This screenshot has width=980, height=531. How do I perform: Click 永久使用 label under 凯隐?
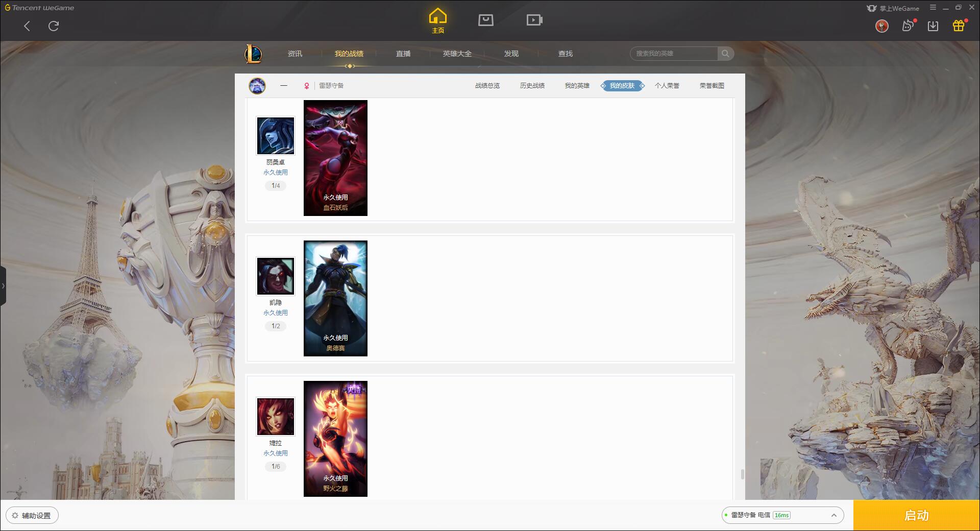(x=276, y=313)
